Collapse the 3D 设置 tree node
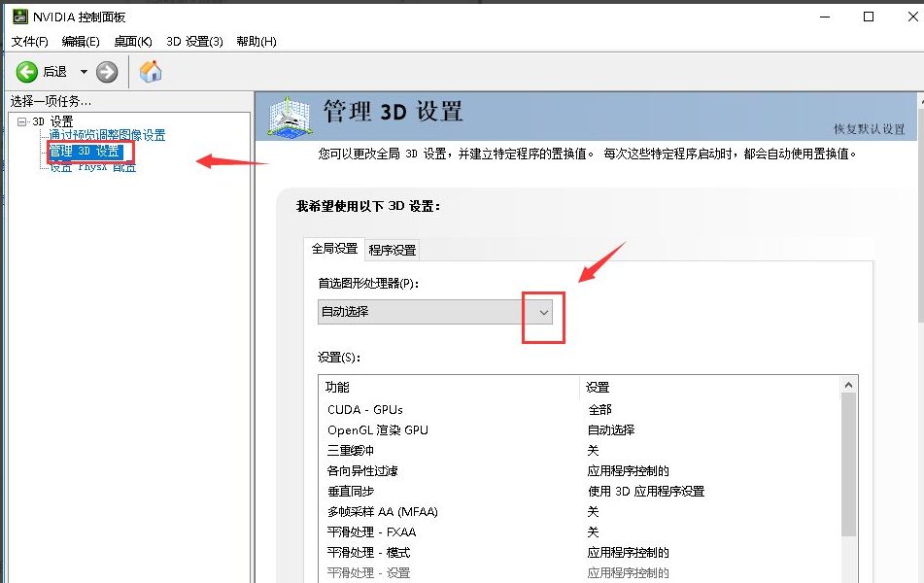Screen dimensions: 924x583 22,121
